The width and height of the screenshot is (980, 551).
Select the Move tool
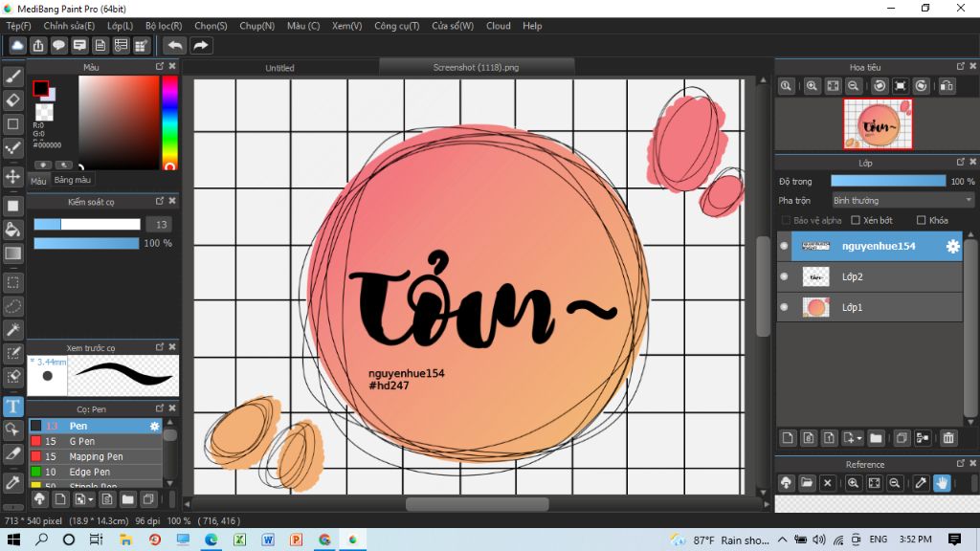point(13,176)
